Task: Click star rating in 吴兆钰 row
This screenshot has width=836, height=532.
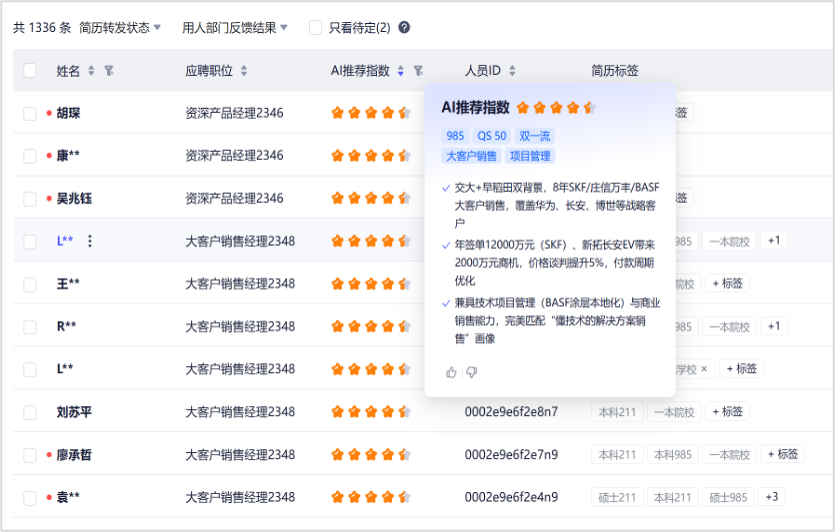Action: coord(371,198)
